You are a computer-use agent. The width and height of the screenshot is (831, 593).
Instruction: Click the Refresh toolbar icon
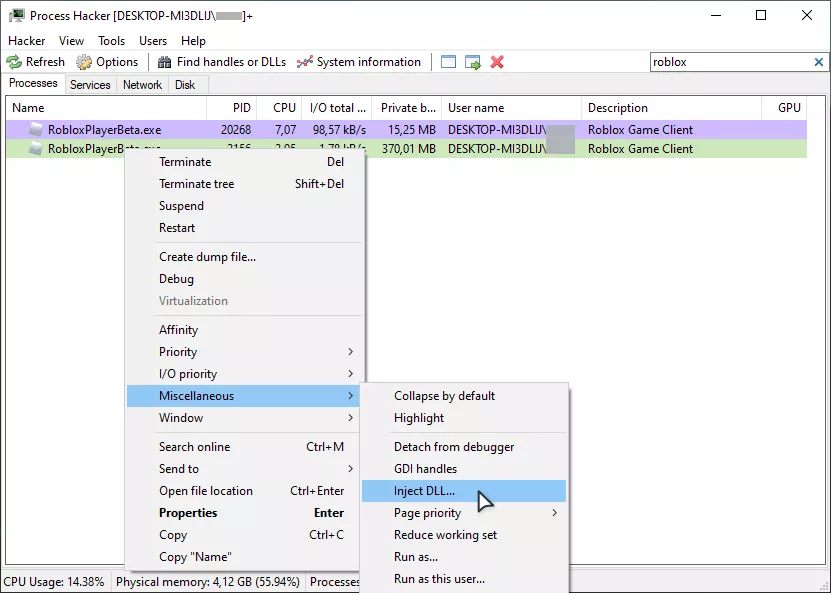pos(14,62)
